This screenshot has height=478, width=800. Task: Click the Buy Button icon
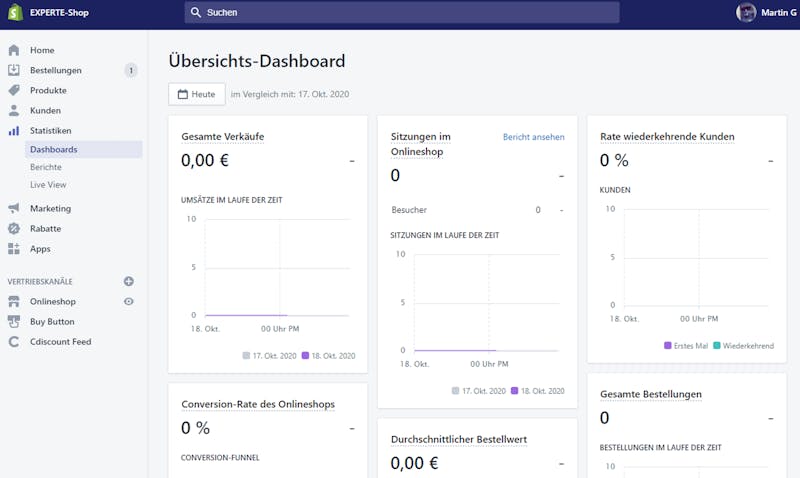click(14, 321)
